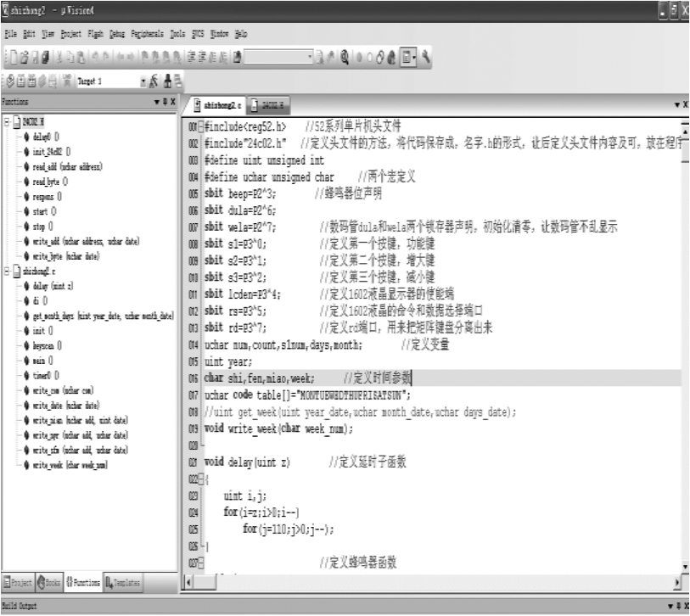
Task: Open the Target 1 dropdown
Action: click(143, 81)
